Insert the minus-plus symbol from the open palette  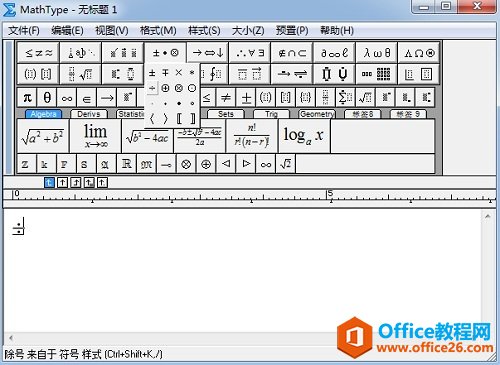(165, 72)
